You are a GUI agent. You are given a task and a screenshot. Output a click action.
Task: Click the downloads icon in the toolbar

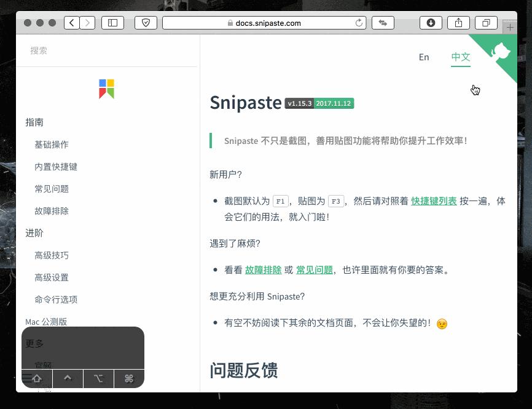click(x=431, y=23)
